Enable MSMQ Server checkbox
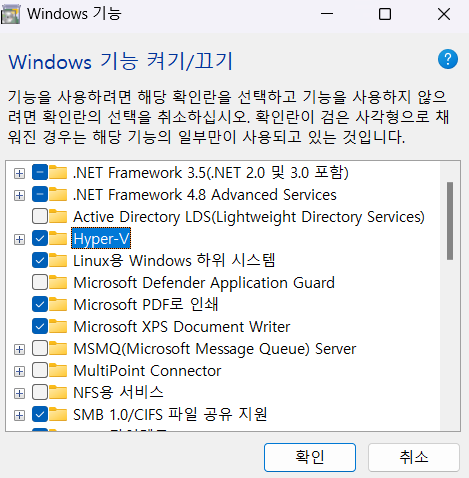Viewport: 469px width, 478px height. (x=40, y=349)
